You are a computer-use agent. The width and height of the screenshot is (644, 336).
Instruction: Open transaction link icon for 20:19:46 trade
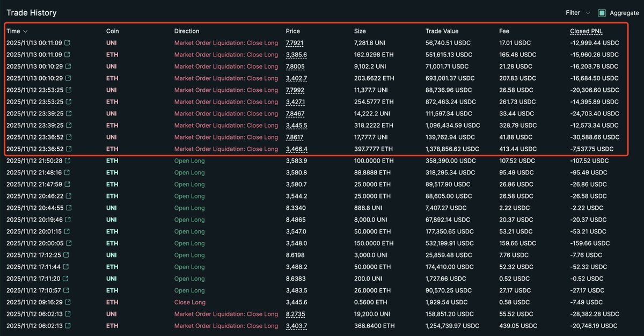(x=68, y=220)
